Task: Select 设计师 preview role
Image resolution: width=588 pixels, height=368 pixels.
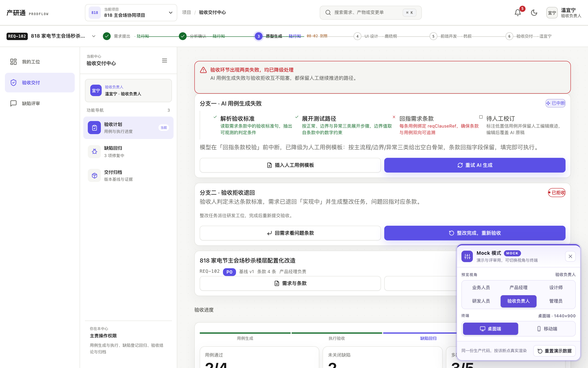Action: [x=556, y=288]
